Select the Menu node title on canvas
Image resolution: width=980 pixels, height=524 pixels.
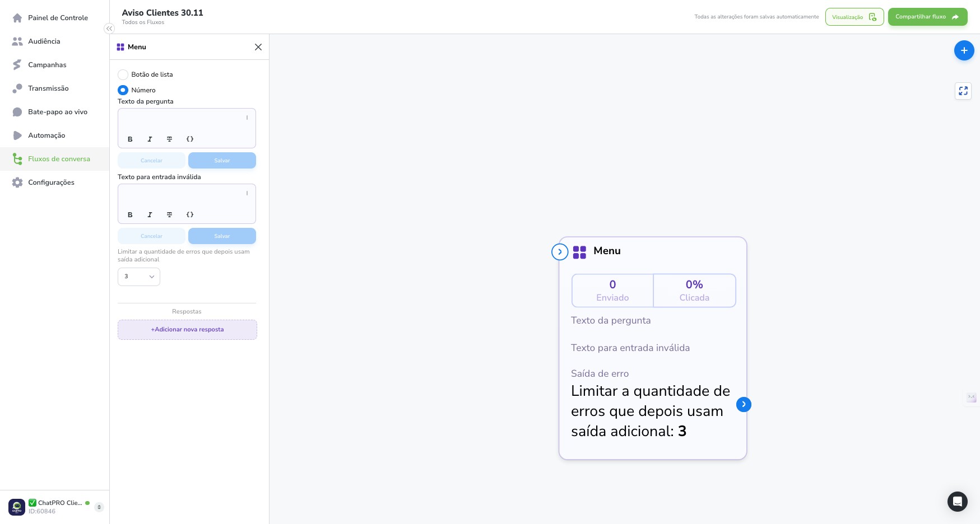click(607, 251)
